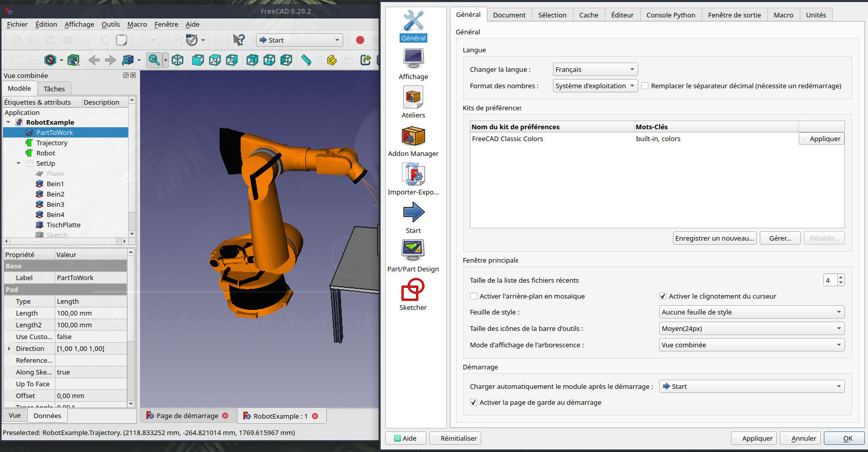The height and width of the screenshot is (452, 868).
Task: Collapse the SetUp tree group
Action: [18, 163]
